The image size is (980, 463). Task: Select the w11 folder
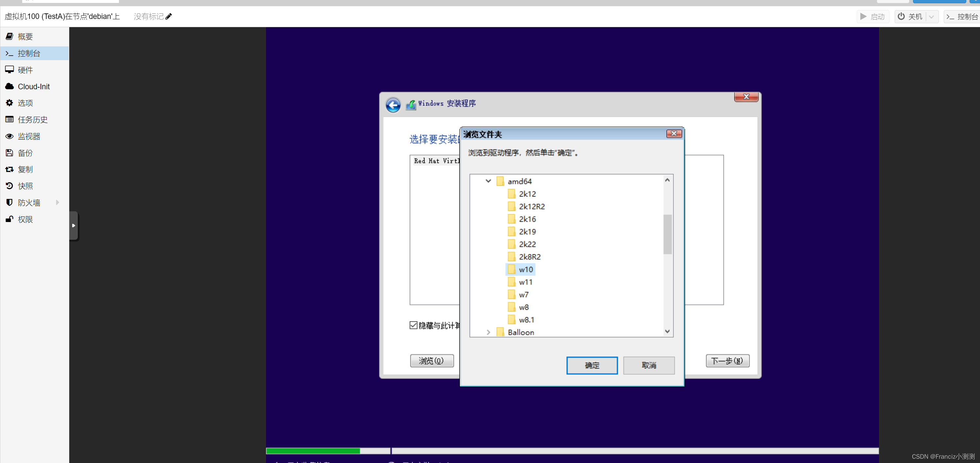tap(525, 282)
